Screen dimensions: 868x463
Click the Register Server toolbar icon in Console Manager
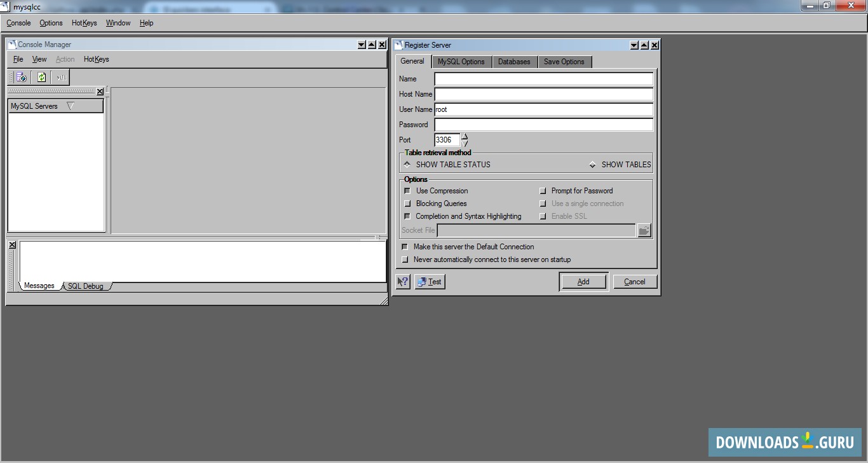[22, 77]
